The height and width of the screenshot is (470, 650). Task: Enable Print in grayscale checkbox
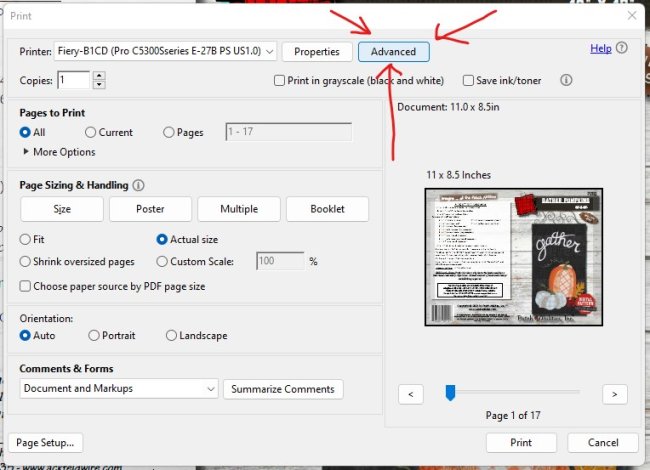(279, 80)
